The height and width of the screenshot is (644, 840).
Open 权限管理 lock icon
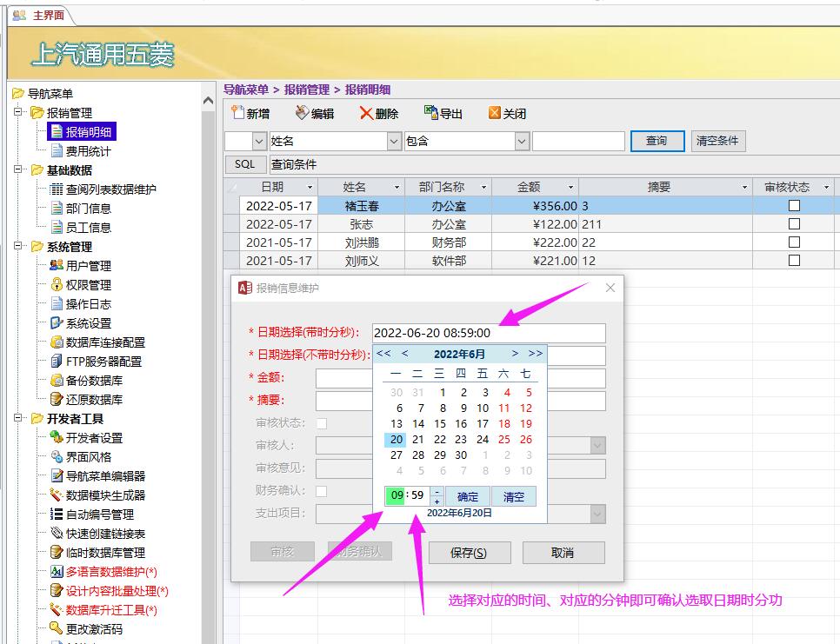pos(57,285)
